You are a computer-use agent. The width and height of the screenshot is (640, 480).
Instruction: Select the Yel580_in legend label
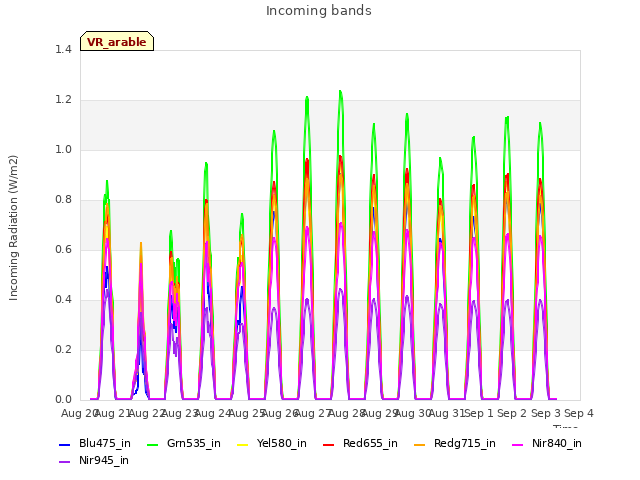pyautogui.click(x=282, y=444)
